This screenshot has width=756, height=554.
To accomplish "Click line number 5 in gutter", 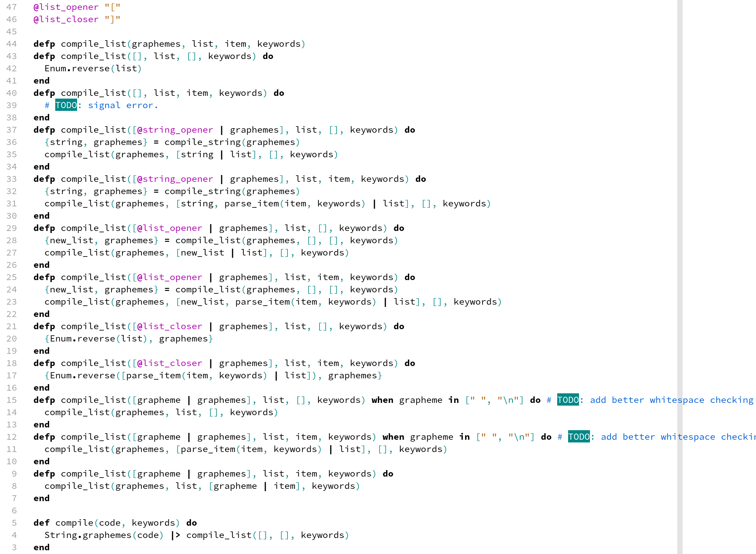I will click(x=14, y=523).
